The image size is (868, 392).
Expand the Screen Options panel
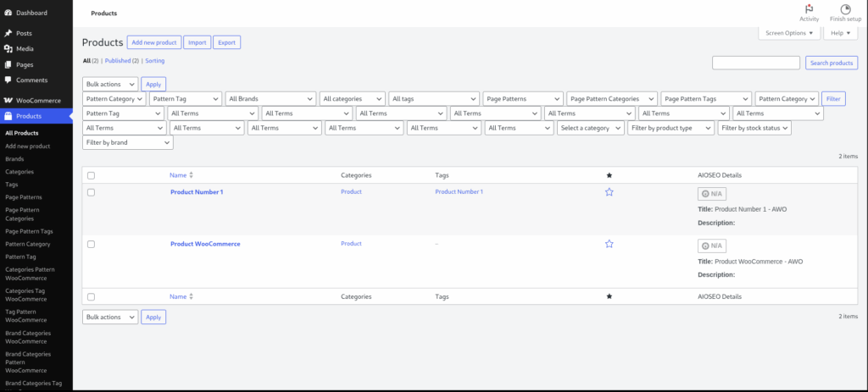pos(789,33)
